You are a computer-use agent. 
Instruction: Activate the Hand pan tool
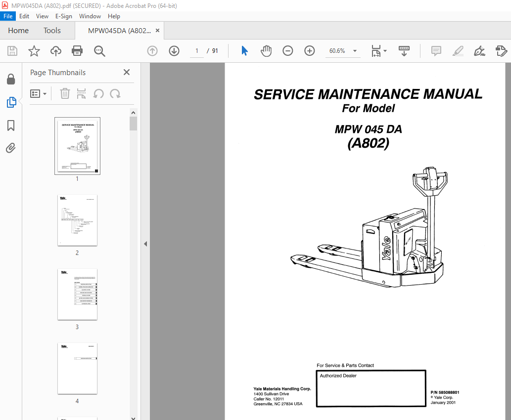(266, 51)
